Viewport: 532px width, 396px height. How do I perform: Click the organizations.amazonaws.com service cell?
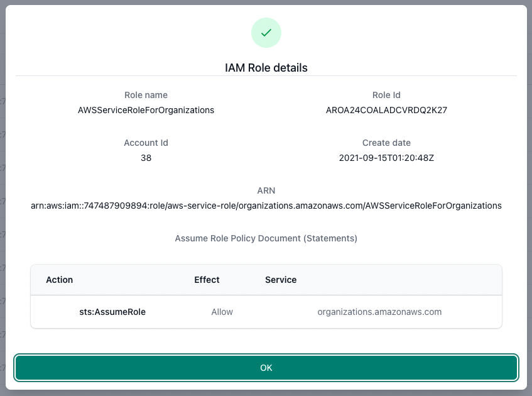pyautogui.click(x=379, y=312)
